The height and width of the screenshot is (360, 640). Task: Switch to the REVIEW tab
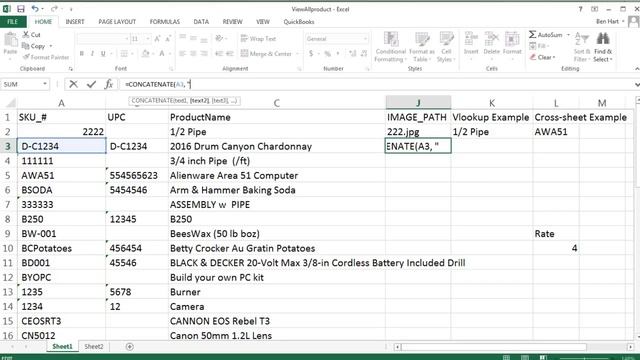coord(232,22)
